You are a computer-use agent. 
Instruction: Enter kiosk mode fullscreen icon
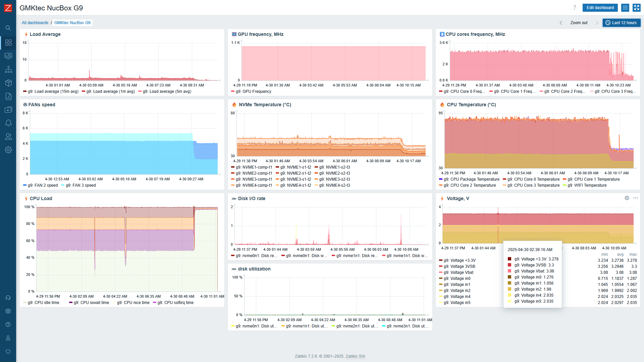tap(636, 8)
